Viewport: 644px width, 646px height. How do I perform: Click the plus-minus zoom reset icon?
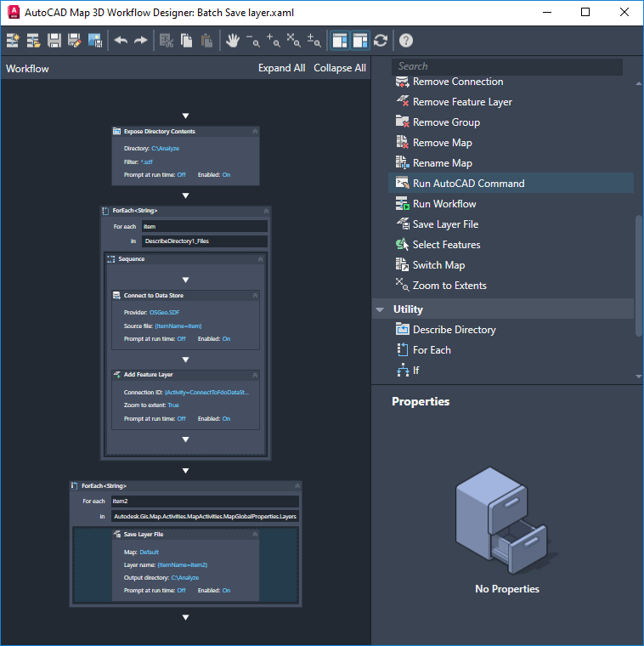click(314, 41)
